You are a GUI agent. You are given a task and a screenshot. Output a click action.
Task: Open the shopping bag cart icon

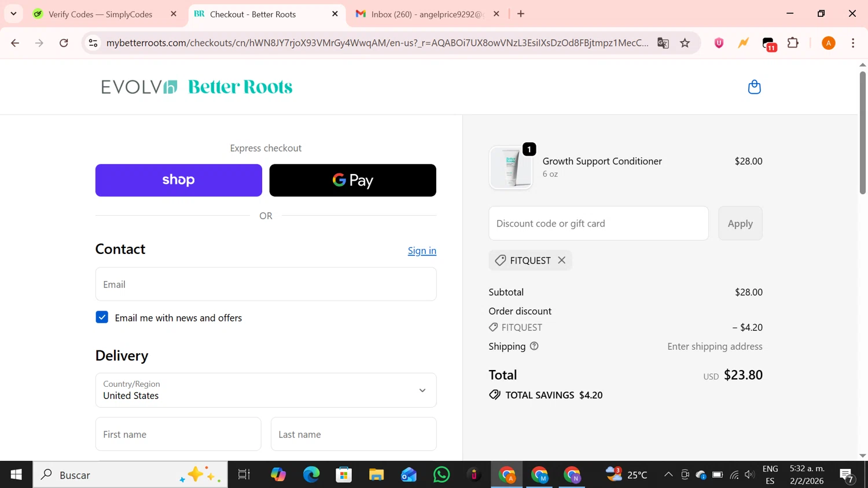click(754, 87)
